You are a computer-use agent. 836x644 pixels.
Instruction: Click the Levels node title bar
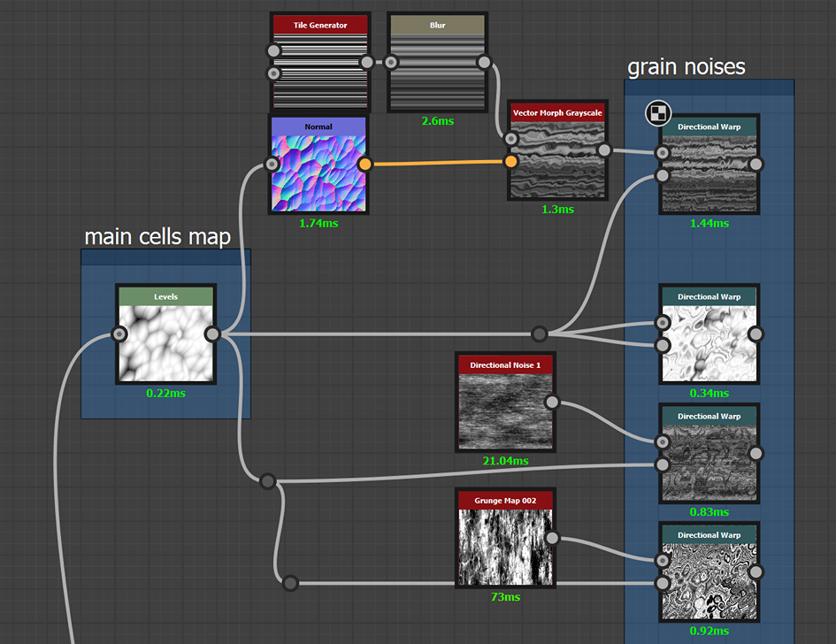pos(165,296)
